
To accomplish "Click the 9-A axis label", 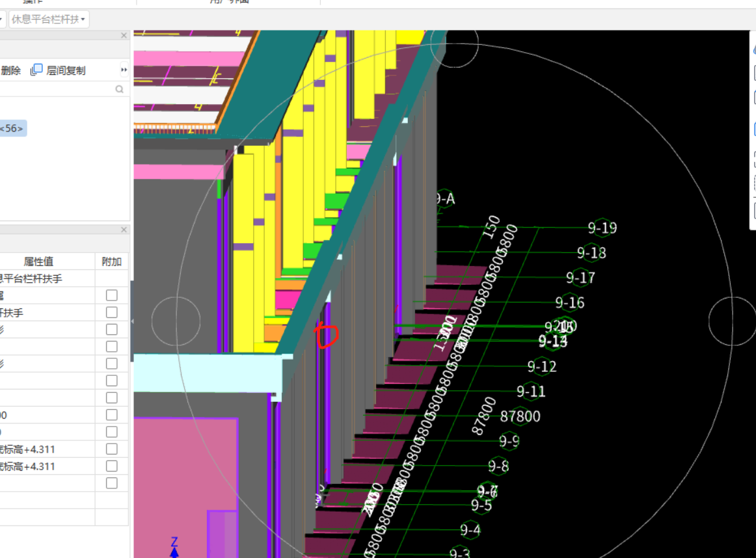I will point(446,199).
